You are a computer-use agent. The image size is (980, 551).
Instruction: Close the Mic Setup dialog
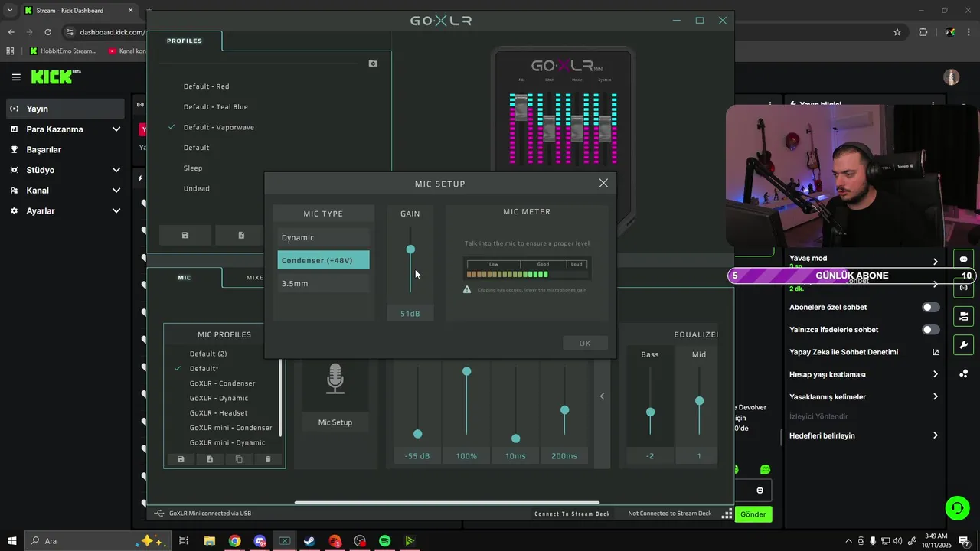pyautogui.click(x=603, y=183)
